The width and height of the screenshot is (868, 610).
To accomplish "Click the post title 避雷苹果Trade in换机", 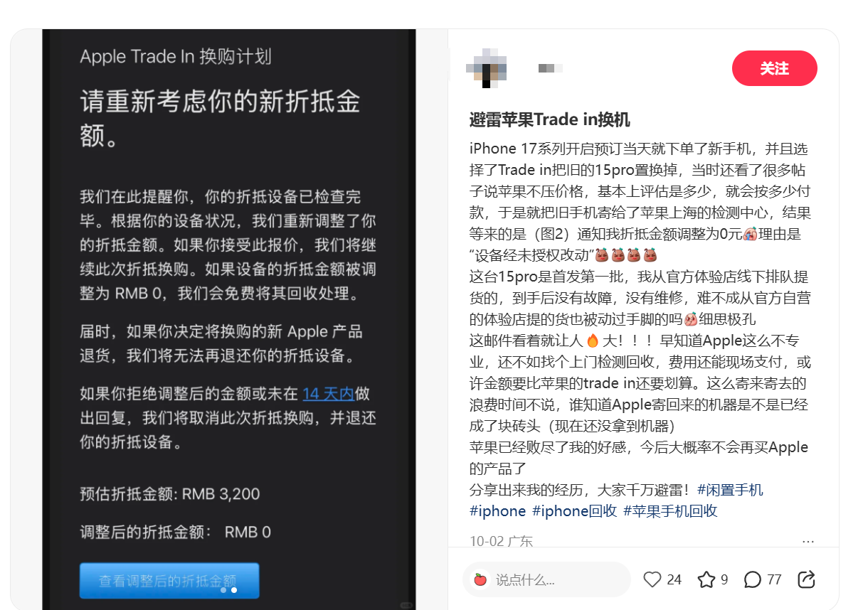I will pos(550,119).
